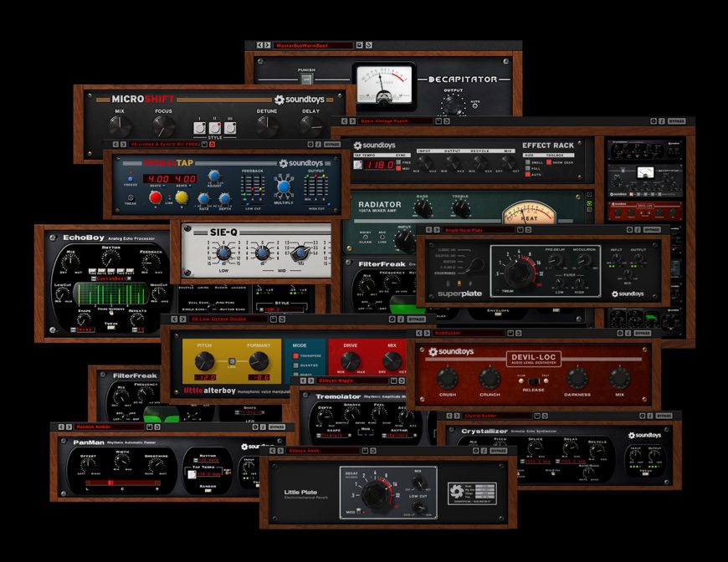Enable Show Gear in Effect Rack toolbox
This screenshot has width=728, height=562.
(x=549, y=162)
